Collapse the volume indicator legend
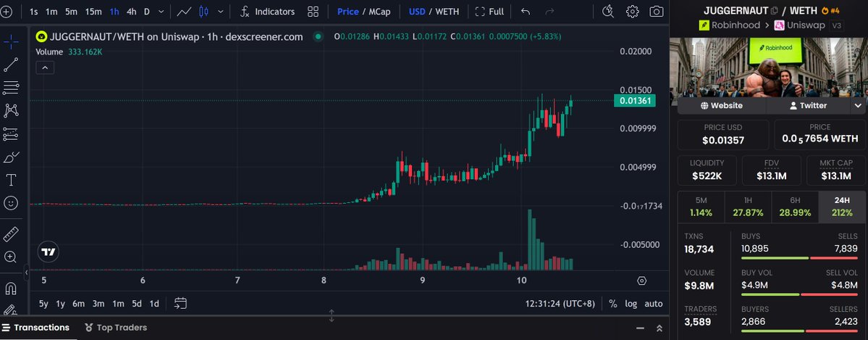This screenshot has width=868, height=340. pos(45,67)
